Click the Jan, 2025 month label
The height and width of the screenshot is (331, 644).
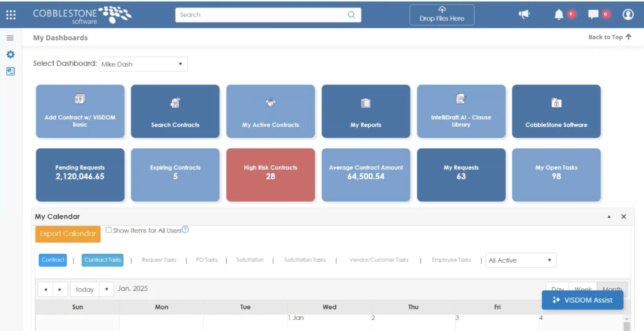(x=133, y=288)
